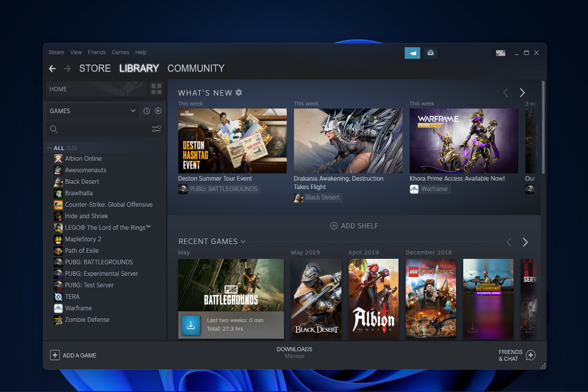The height and width of the screenshot is (392, 588).
Task: Open the inbox envelope icon
Action: coord(430,53)
